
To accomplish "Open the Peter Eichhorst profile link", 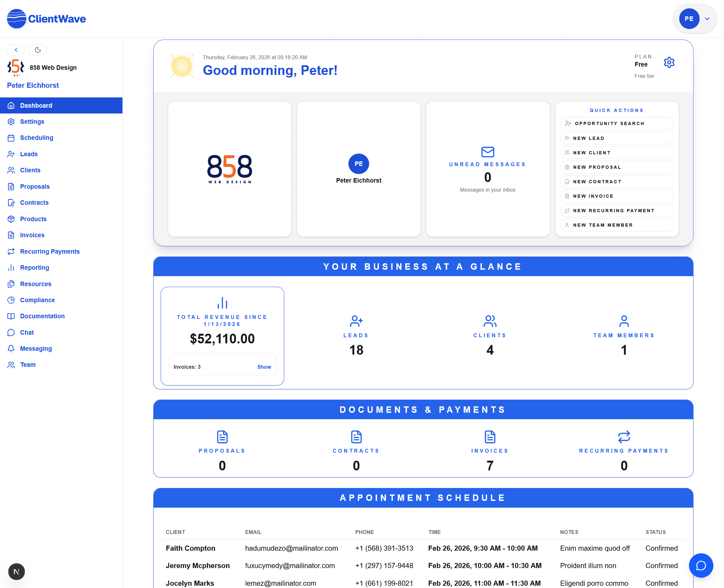I will click(32, 85).
